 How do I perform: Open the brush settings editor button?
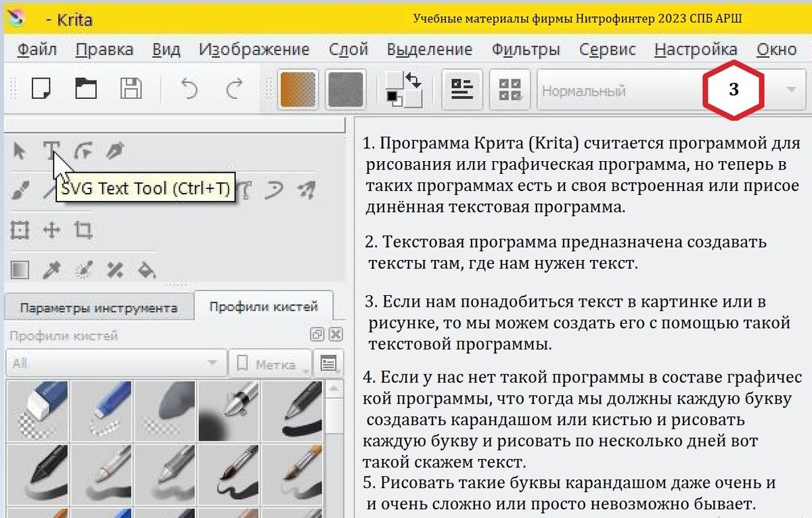click(462, 89)
